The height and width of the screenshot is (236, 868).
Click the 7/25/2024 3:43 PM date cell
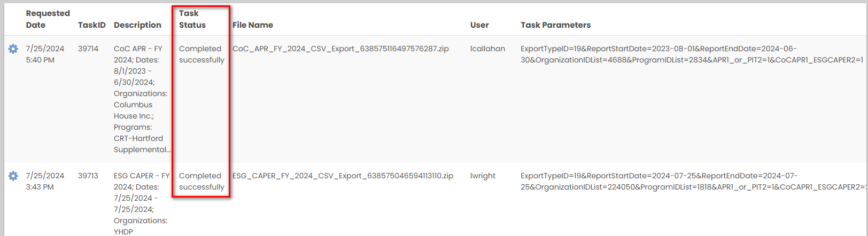point(45,181)
